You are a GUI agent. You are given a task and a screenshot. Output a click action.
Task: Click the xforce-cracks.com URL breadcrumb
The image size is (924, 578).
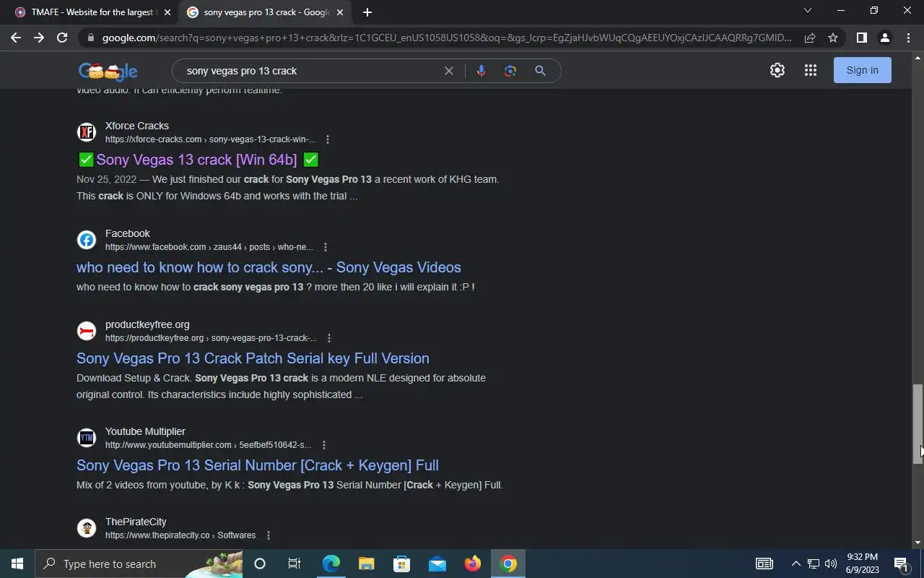pyautogui.click(x=210, y=139)
